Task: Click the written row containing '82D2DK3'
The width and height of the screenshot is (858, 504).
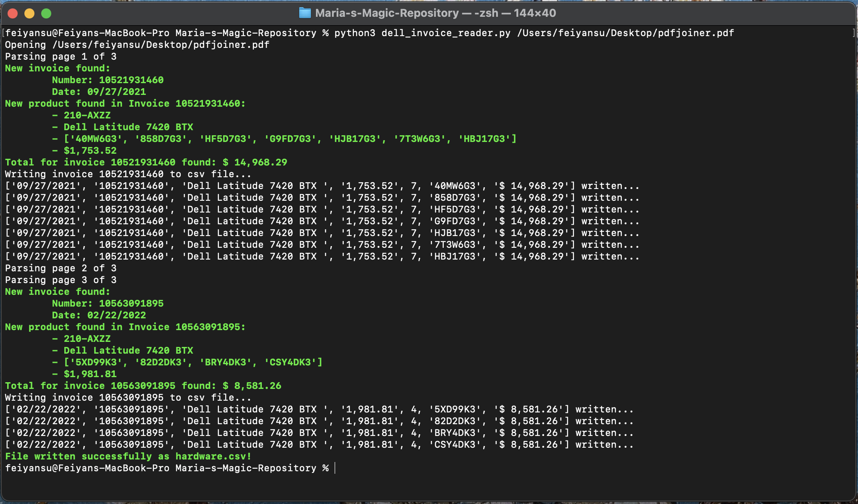Action: click(319, 421)
